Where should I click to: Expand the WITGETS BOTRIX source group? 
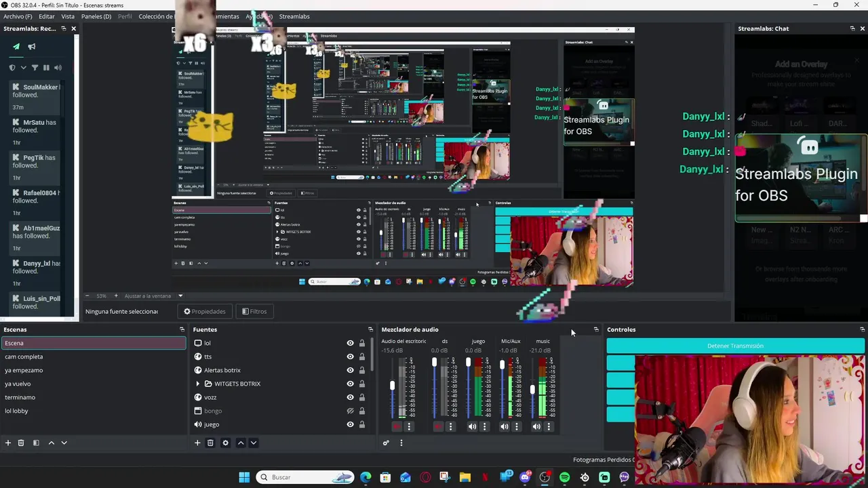point(197,384)
